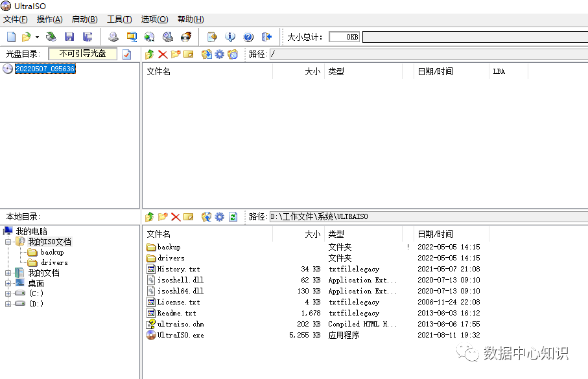This screenshot has height=379, width=588.
Task: Open the 操作(A) menu
Action: coord(50,19)
